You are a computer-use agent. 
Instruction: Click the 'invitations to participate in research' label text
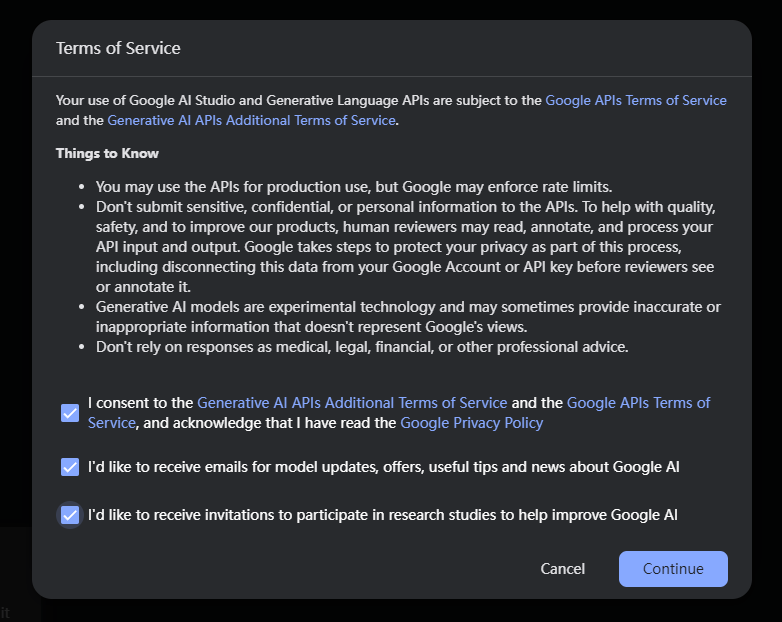[382, 515]
